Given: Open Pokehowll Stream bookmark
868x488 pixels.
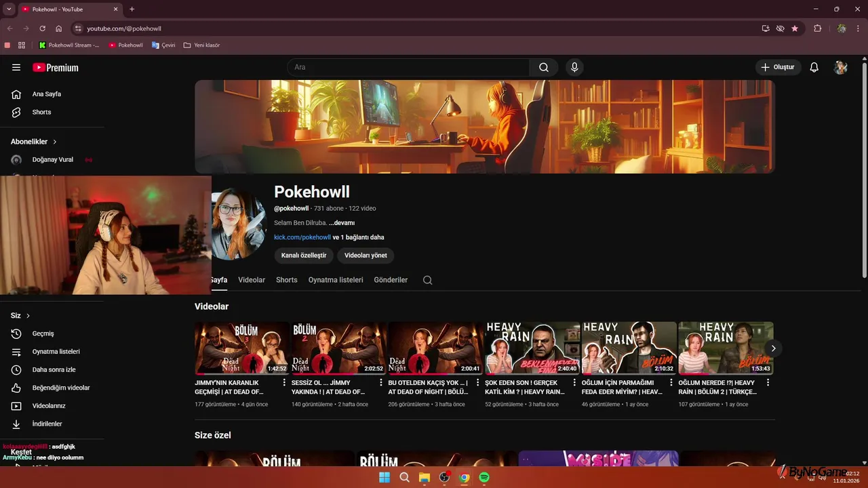Looking at the screenshot, I should click(x=69, y=45).
